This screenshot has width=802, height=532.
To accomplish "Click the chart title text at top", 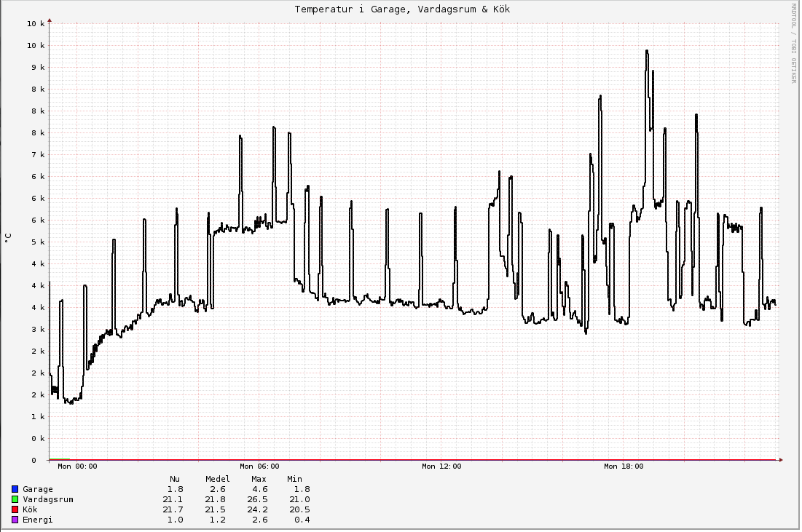I will 402,9.
